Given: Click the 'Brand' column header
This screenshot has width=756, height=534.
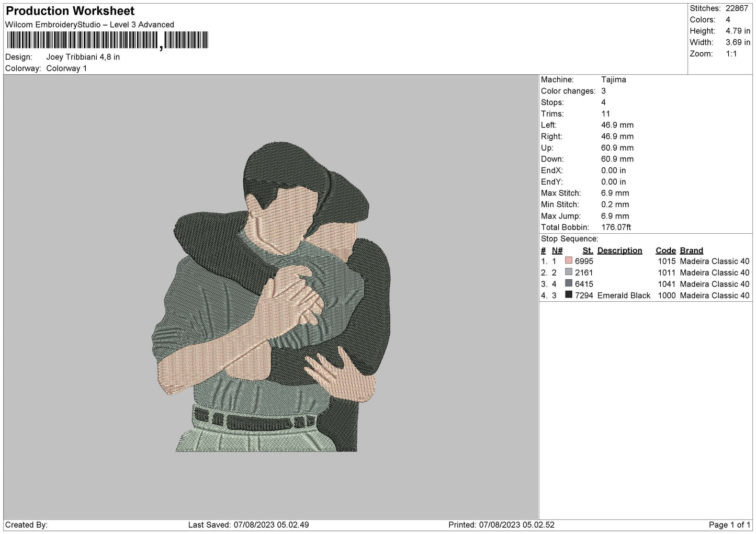Looking at the screenshot, I should [691, 251].
